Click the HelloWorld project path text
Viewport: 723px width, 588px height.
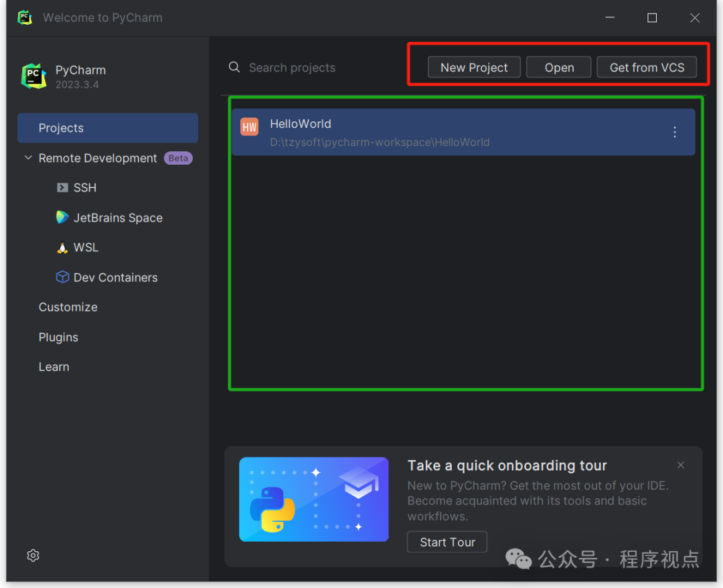click(x=380, y=142)
